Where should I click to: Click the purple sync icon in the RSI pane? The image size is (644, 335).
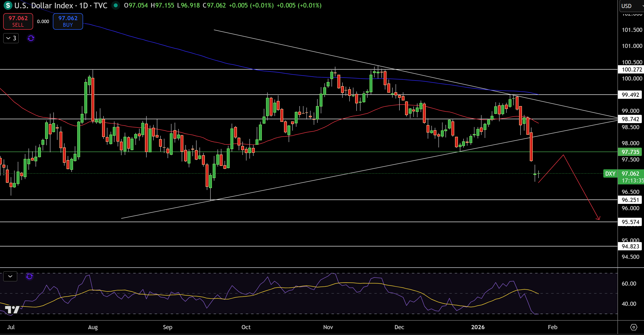click(29, 276)
